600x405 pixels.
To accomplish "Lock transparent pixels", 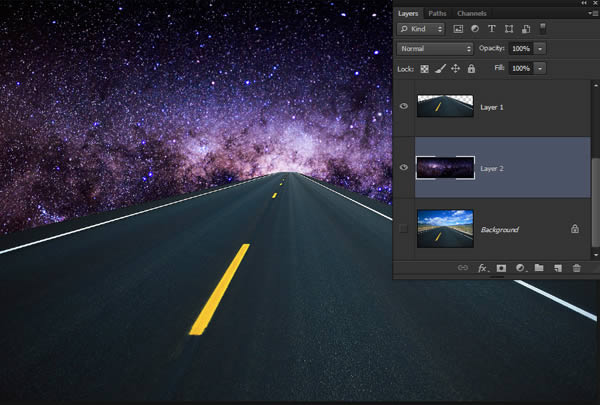I will pyautogui.click(x=424, y=69).
